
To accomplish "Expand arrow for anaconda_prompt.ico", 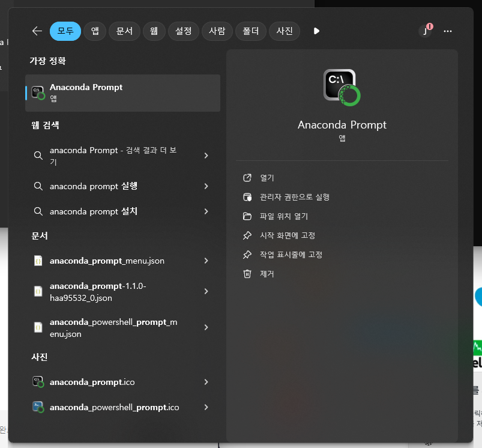I will pos(206,382).
